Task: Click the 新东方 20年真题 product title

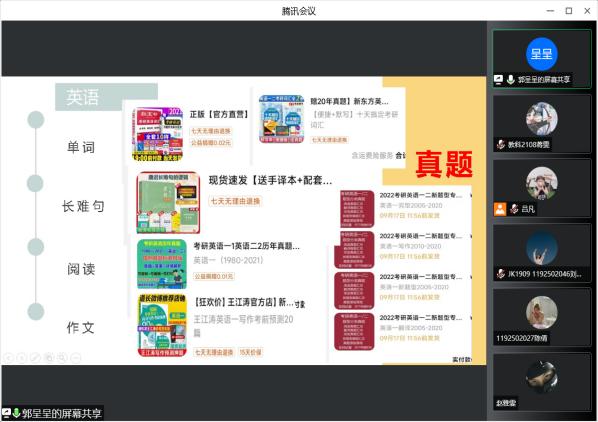Action: tap(349, 101)
